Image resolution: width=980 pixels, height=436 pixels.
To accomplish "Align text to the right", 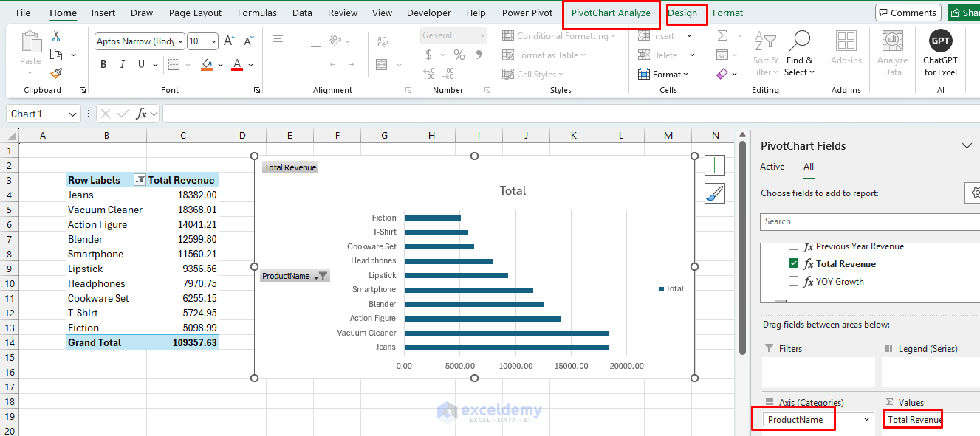I will coord(316,65).
